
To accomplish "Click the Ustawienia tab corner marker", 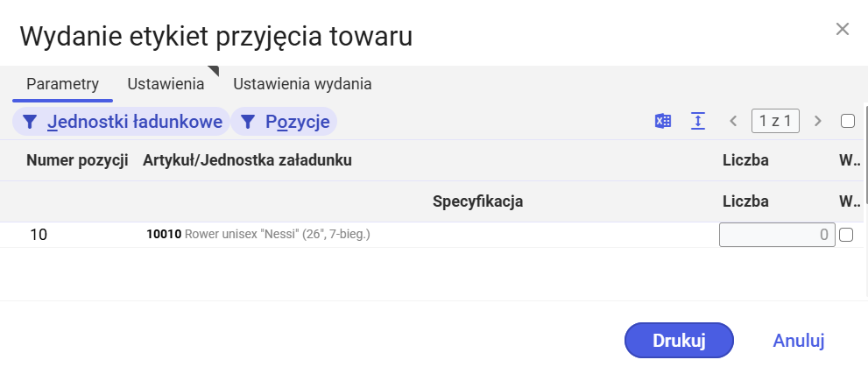I will (214, 71).
